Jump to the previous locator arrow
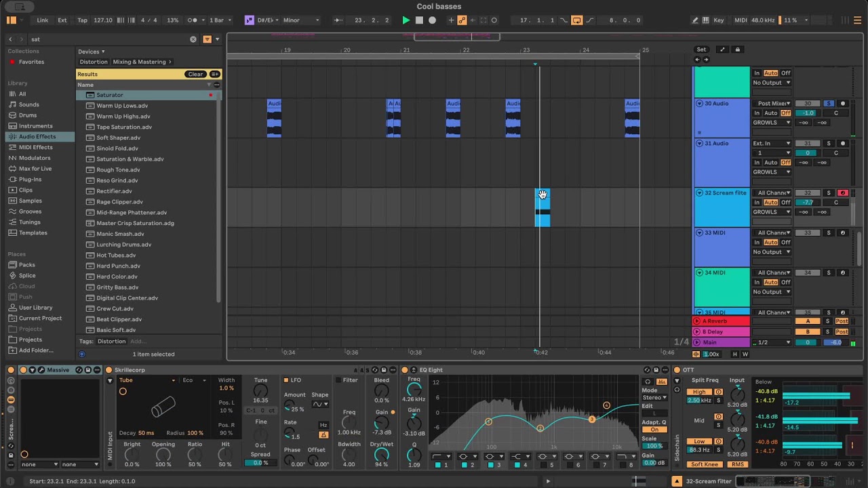 [x=698, y=60]
